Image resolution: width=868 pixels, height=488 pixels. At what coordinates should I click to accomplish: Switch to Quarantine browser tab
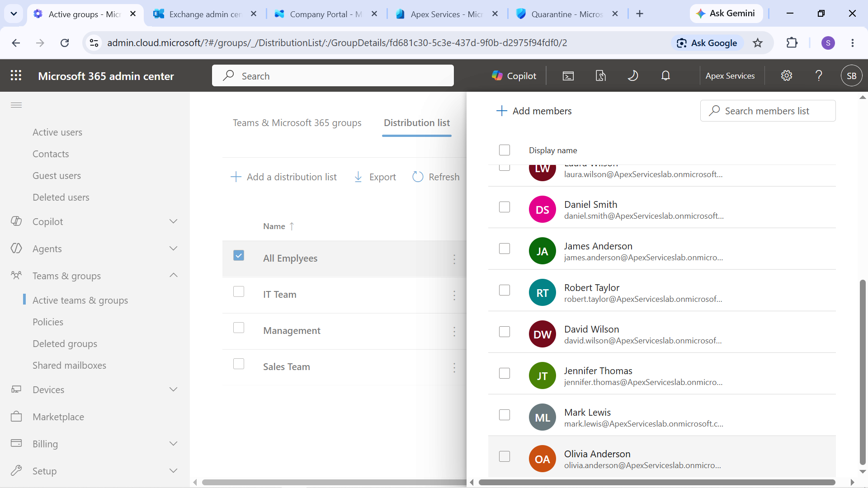click(x=567, y=14)
